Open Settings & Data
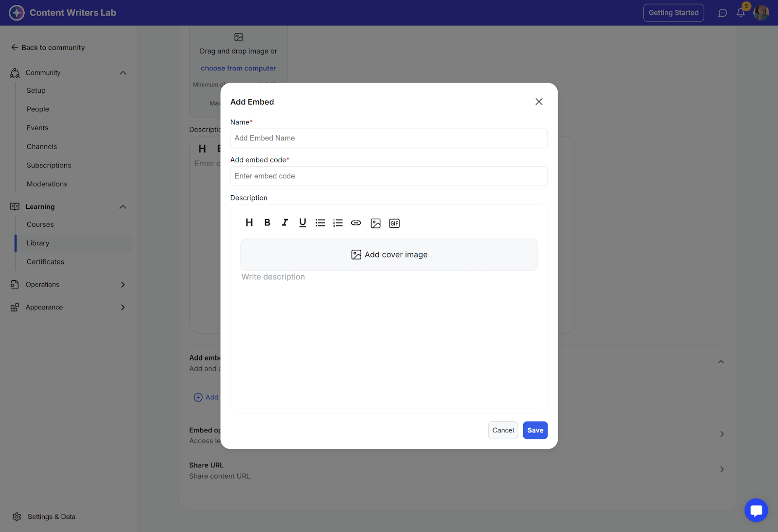The width and height of the screenshot is (778, 532). (51, 517)
